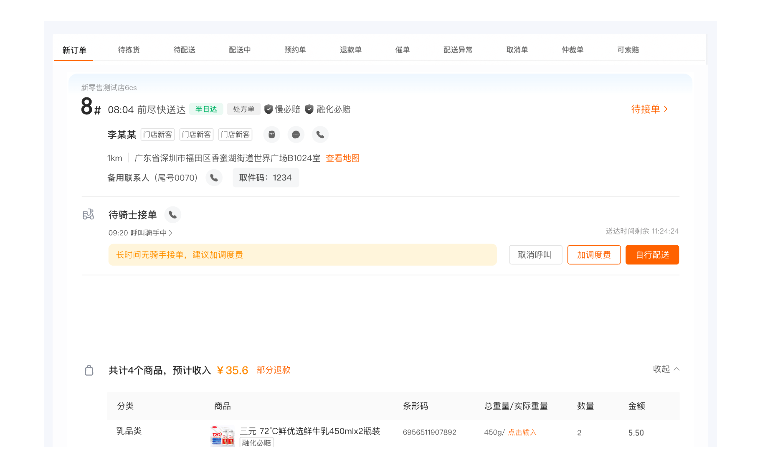Click the chat bubble icon beside 李某某

tap(296, 134)
